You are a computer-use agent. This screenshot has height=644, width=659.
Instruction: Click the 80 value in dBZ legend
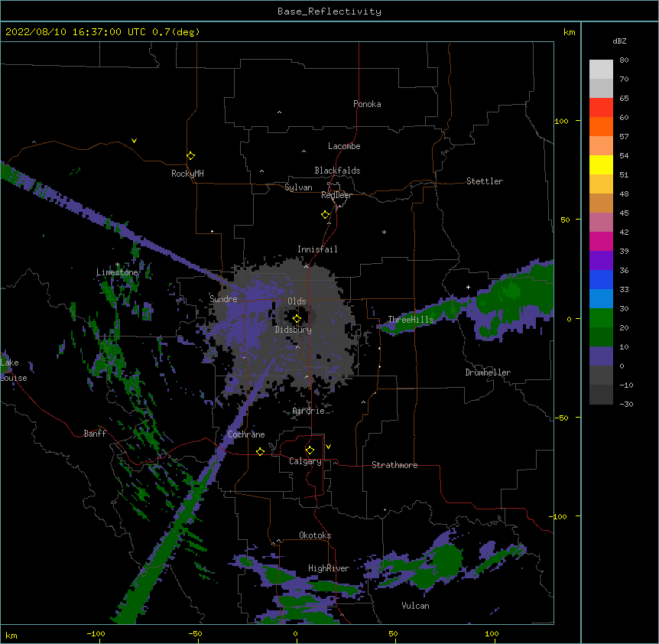pos(624,60)
